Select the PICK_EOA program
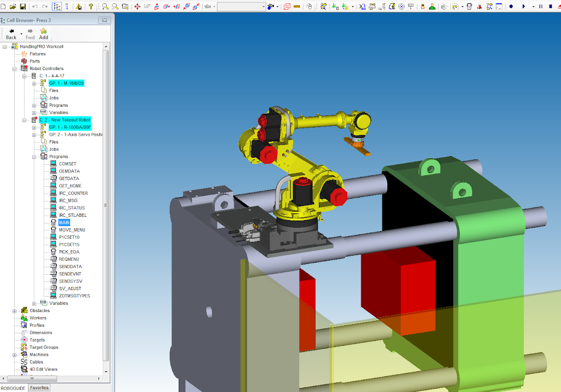Image resolution: width=561 pixels, height=392 pixels. click(69, 252)
